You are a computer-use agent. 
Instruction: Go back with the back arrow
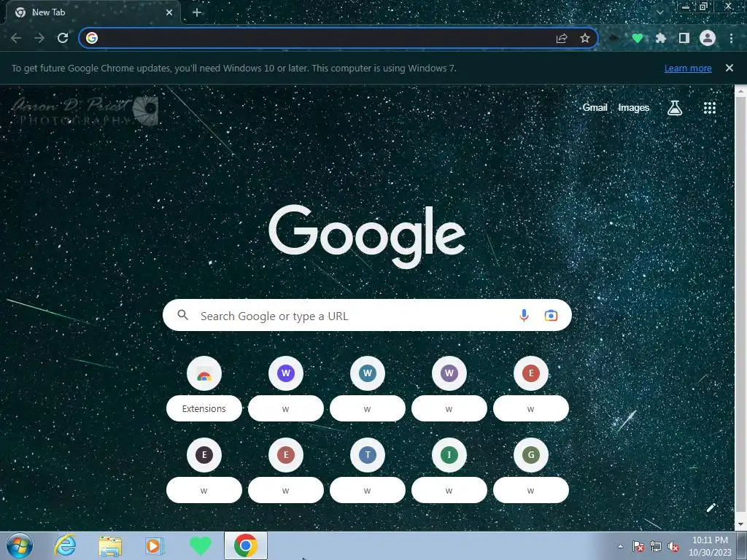(x=16, y=38)
